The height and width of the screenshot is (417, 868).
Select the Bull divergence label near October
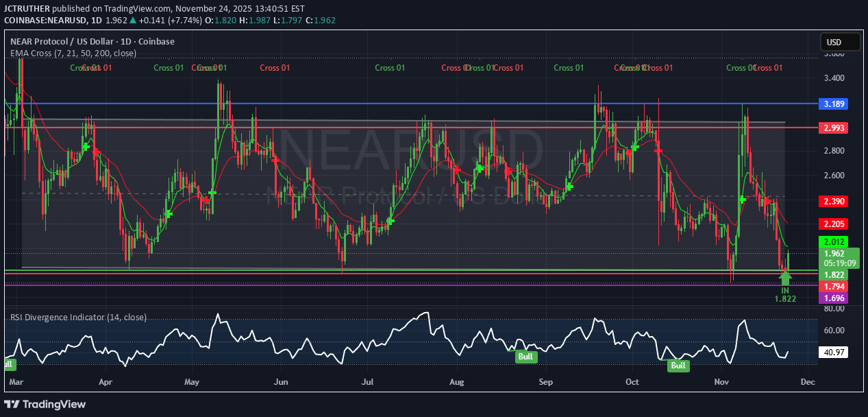[678, 366]
